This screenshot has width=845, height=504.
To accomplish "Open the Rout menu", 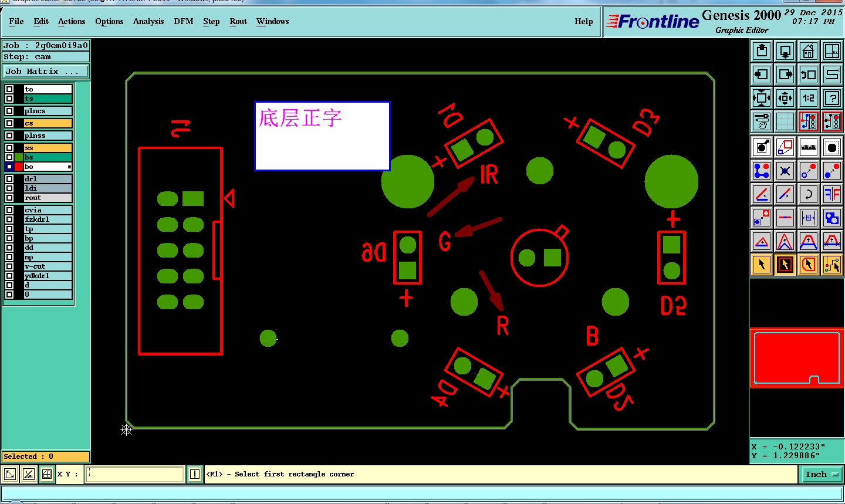I will pyautogui.click(x=238, y=21).
